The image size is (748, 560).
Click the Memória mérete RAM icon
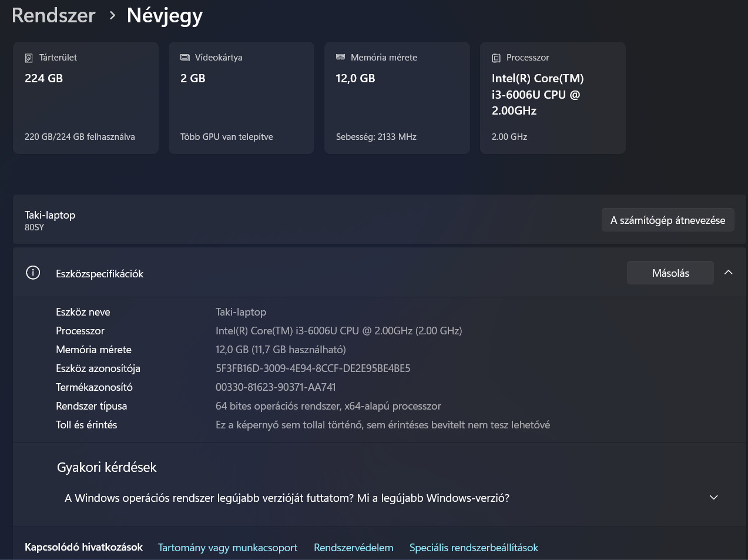[340, 57]
